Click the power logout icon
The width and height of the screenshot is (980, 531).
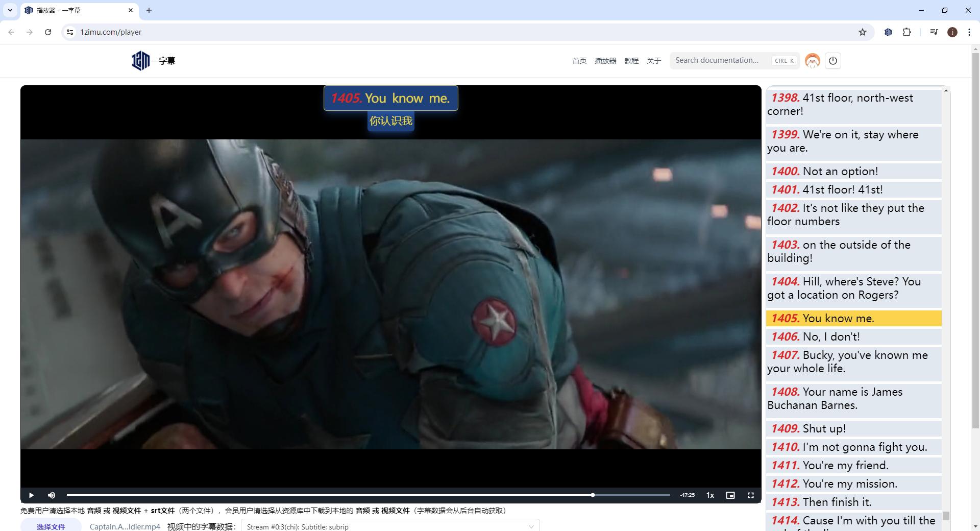(x=832, y=61)
